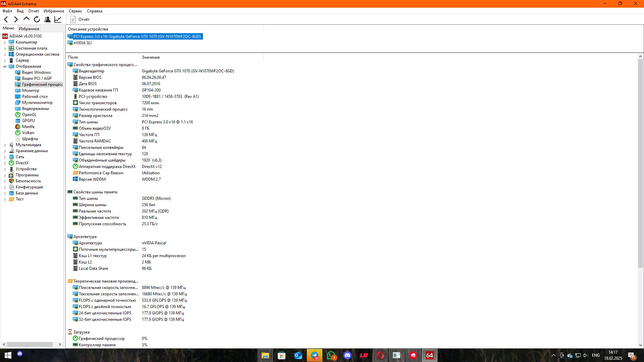Select AIDA64 v6.00.5100 root item

point(25,36)
